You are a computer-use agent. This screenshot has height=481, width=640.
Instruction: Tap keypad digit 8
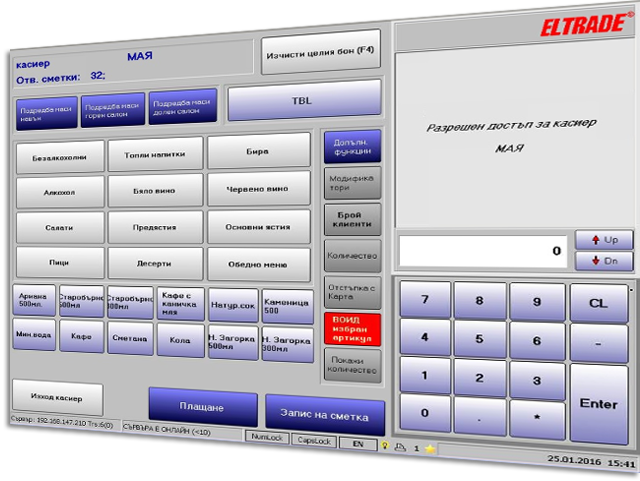pyautogui.click(x=480, y=301)
